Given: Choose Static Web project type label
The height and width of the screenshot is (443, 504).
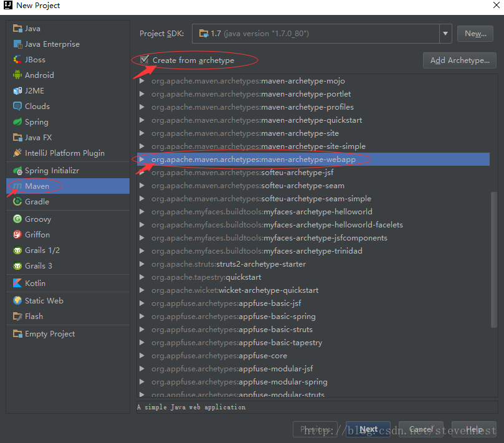Looking at the screenshot, I should tap(44, 300).
